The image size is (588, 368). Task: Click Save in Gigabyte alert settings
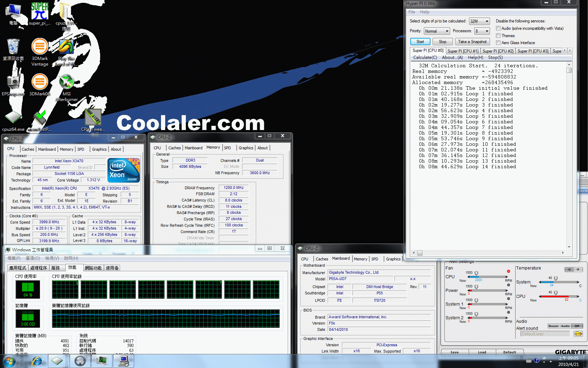pos(454,352)
